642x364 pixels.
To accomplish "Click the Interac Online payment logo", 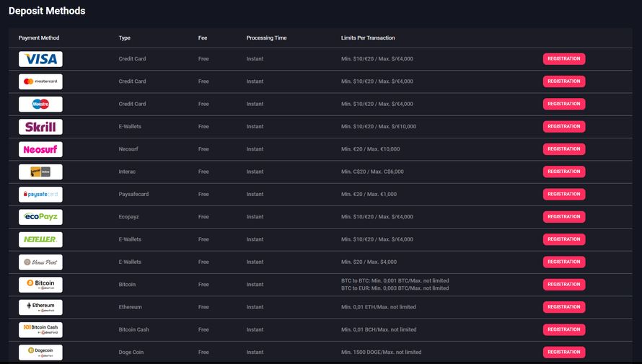I will coord(40,172).
